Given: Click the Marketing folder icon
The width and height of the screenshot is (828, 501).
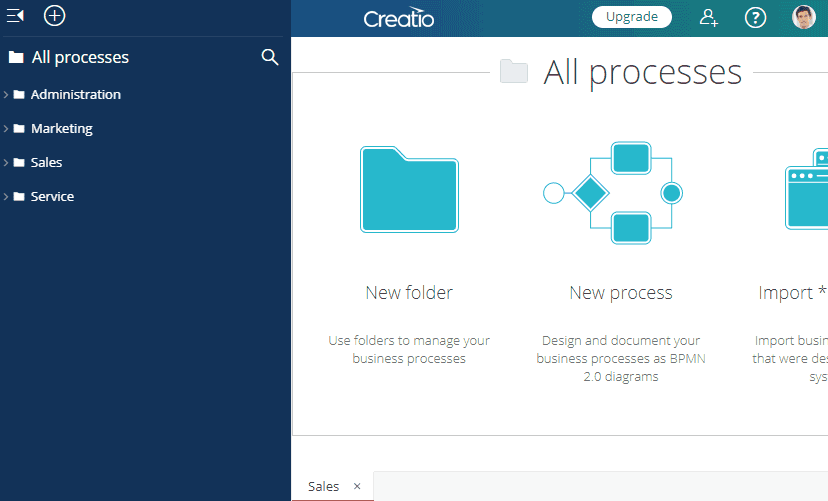Looking at the screenshot, I should [x=19, y=128].
